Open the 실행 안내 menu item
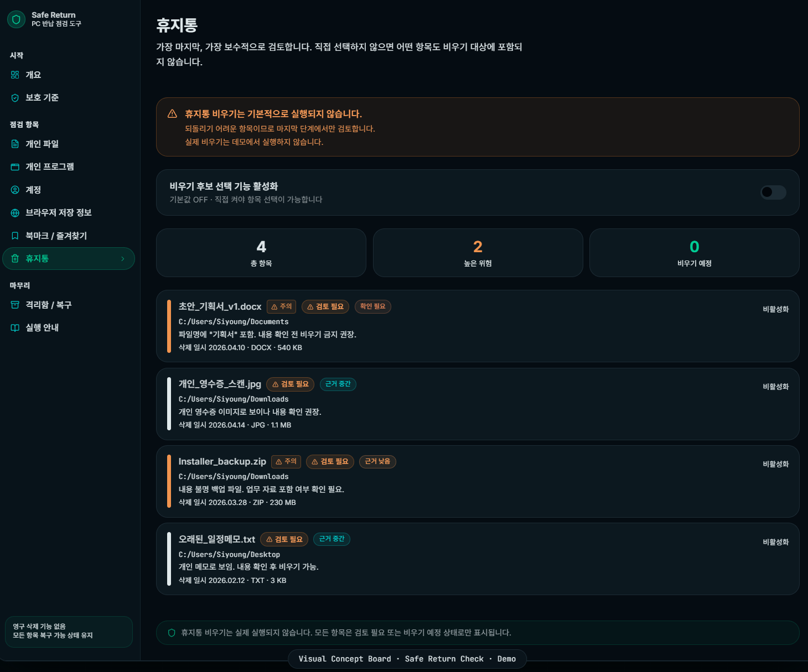This screenshot has width=808, height=672. point(42,327)
